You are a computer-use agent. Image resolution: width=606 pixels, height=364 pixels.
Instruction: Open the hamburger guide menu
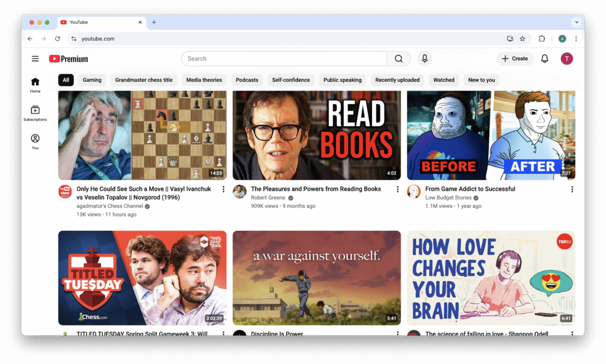point(36,59)
